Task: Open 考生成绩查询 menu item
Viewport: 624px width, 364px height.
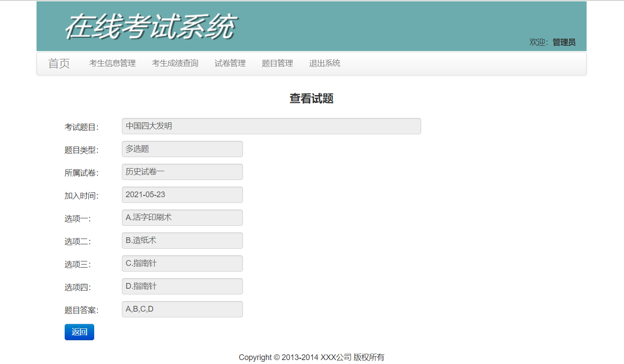Action: pyautogui.click(x=175, y=63)
